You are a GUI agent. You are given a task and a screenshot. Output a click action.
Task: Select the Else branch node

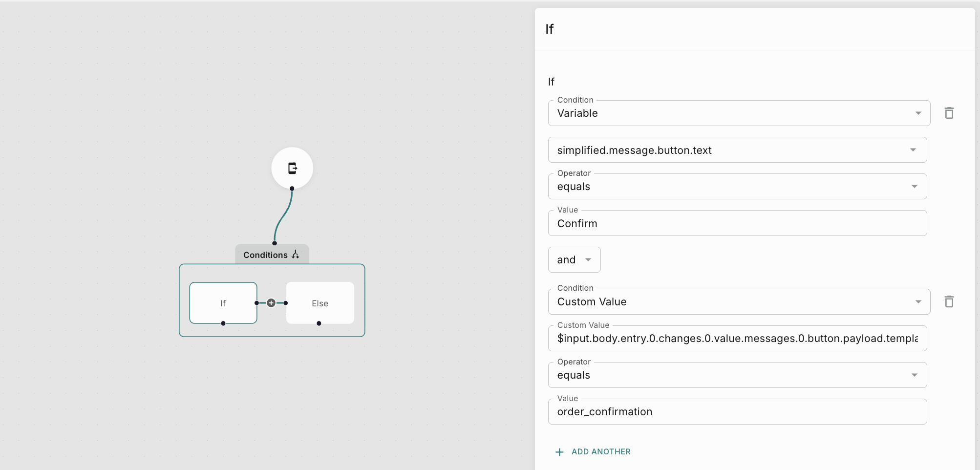tap(320, 303)
